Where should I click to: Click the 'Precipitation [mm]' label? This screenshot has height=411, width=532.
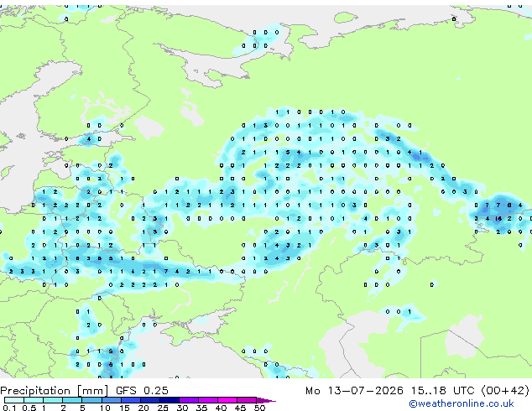[x=55, y=391]
